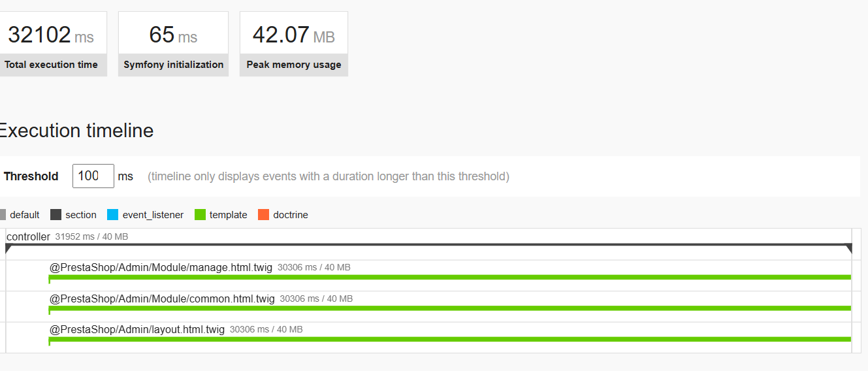Click the controller event name label
Viewport: 868px width, 371px height.
(x=28, y=236)
